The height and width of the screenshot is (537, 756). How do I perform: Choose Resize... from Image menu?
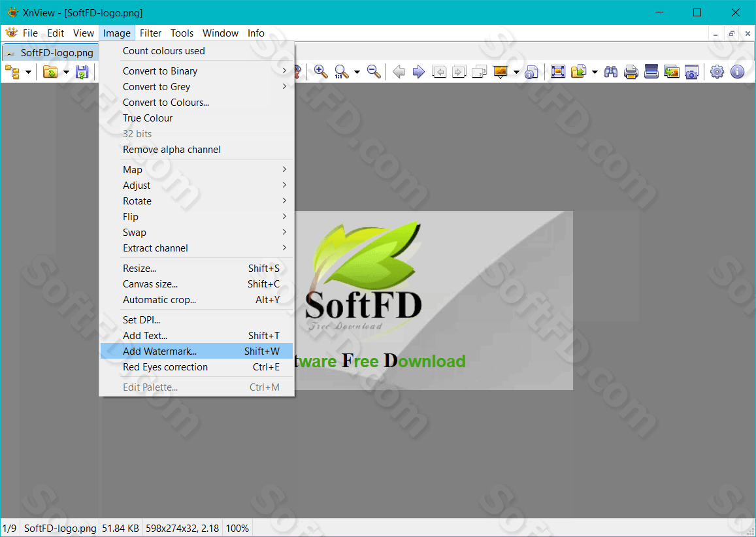[x=197, y=268]
